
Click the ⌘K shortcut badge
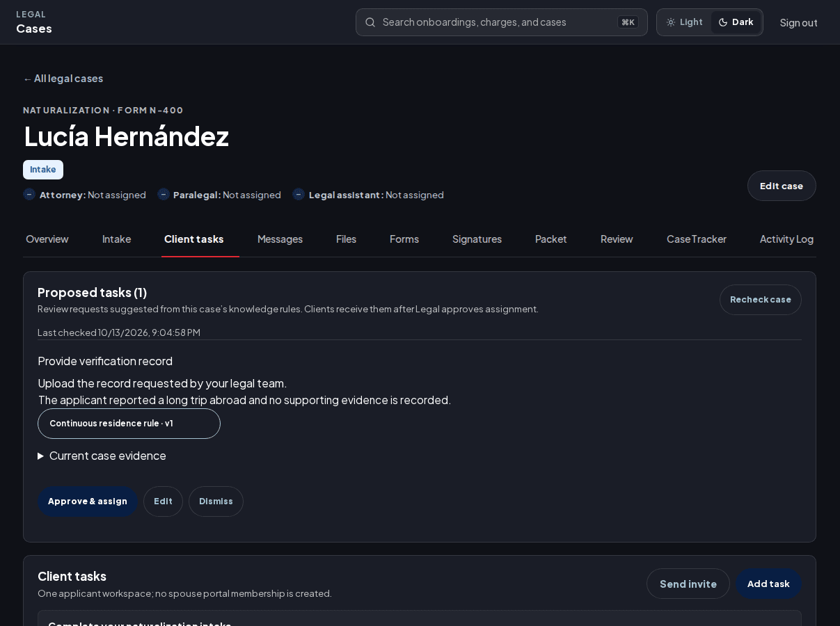[628, 22]
